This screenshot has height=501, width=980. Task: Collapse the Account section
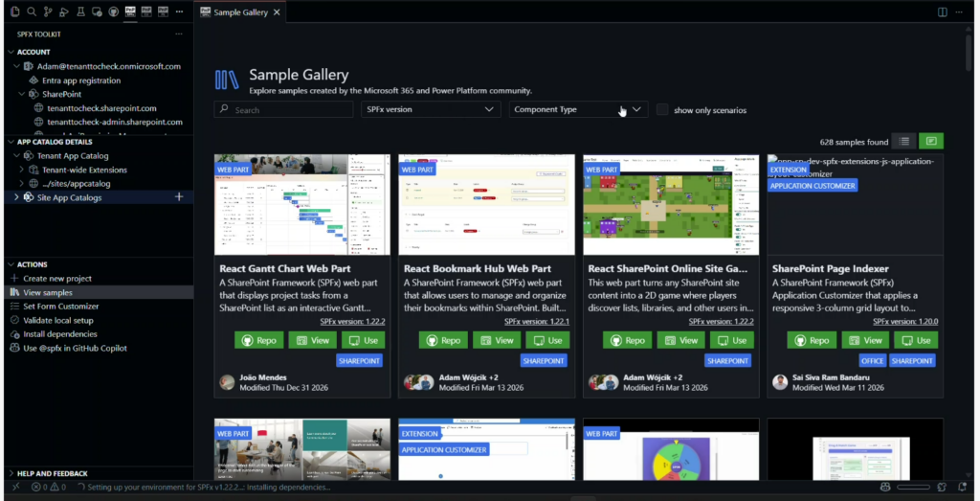[11, 53]
